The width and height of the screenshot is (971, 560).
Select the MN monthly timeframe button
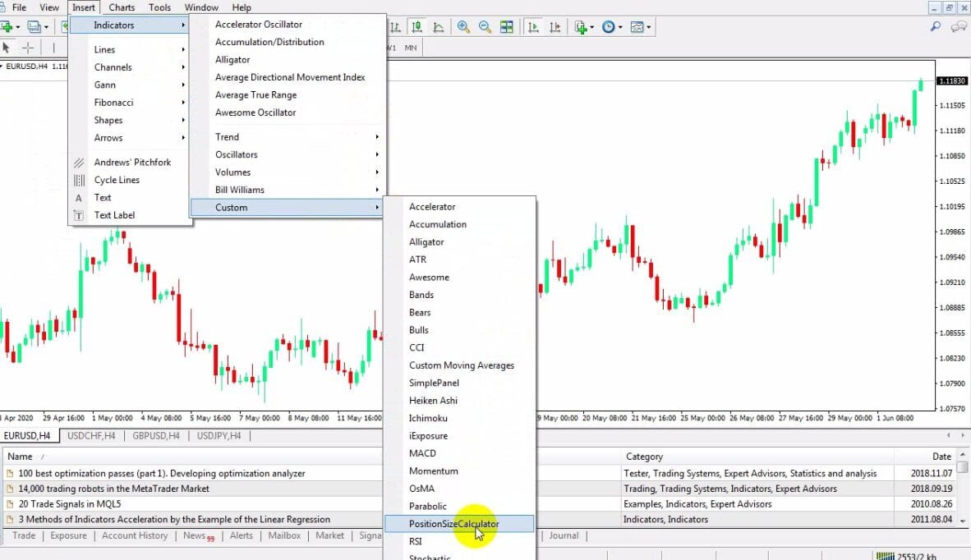pos(410,48)
